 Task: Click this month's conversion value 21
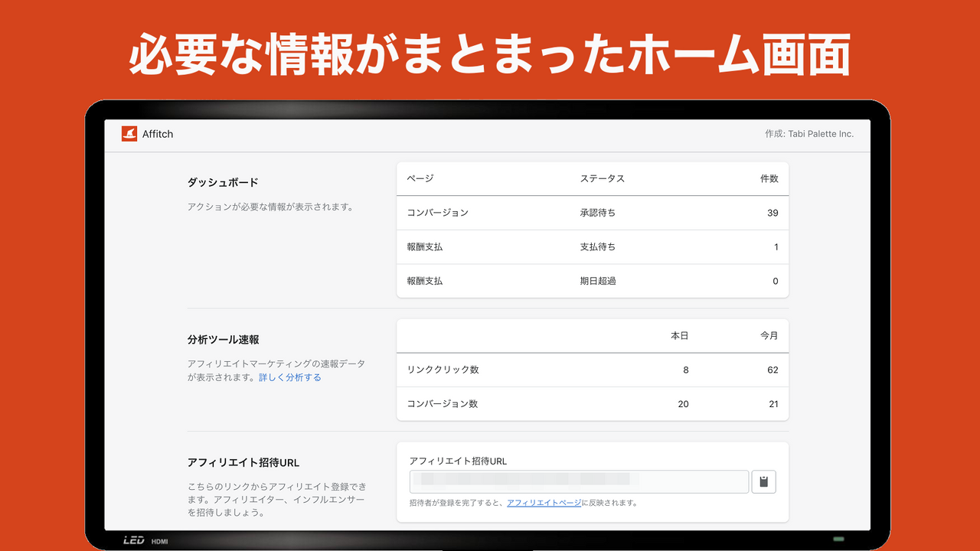click(x=773, y=404)
